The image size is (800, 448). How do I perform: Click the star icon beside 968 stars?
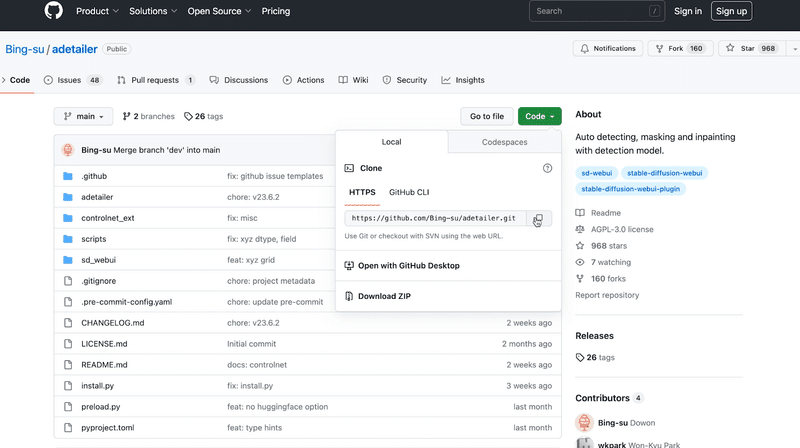[580, 245]
